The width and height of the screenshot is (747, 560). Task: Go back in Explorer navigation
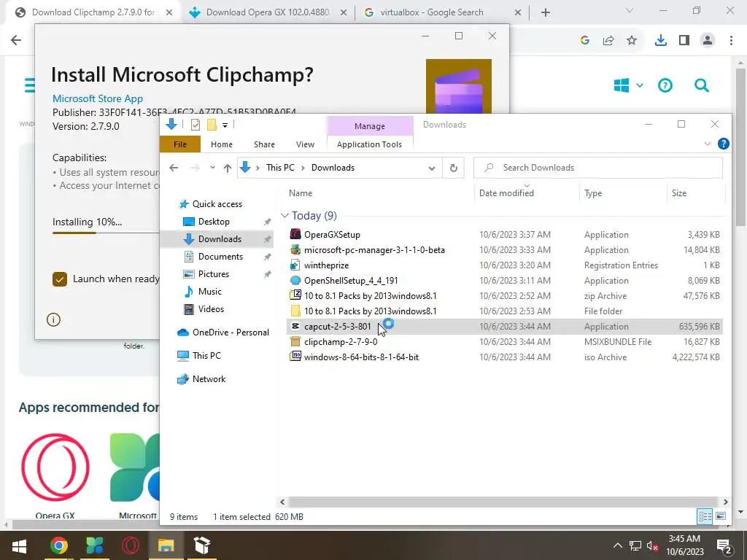point(174,168)
